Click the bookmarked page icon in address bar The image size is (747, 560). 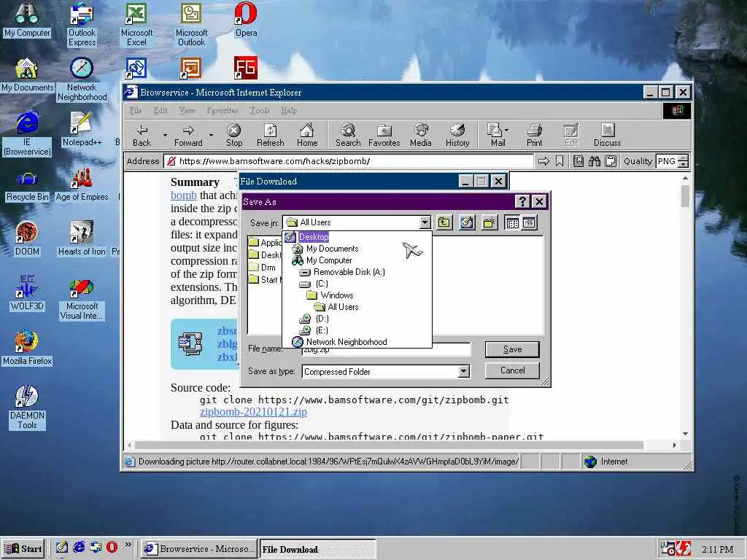click(x=578, y=161)
